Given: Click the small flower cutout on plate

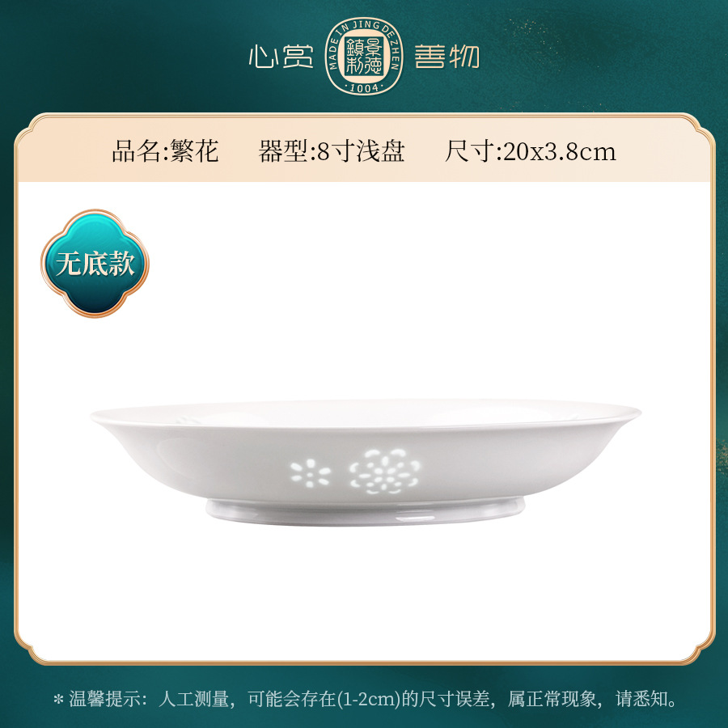Looking at the screenshot, I should coord(310,473).
